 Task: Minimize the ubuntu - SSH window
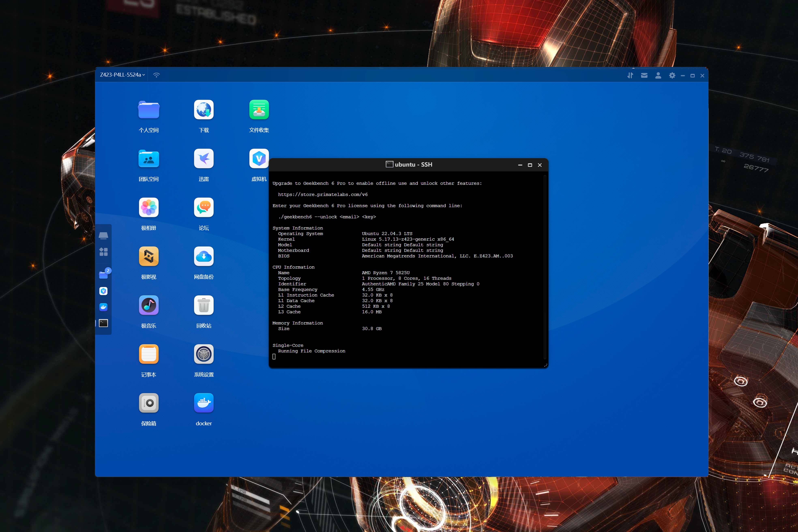click(x=520, y=165)
